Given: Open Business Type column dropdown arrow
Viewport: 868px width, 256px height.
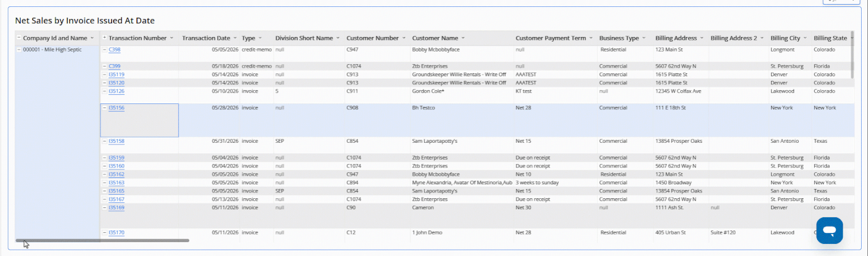Looking at the screenshot, I should tap(644, 38).
